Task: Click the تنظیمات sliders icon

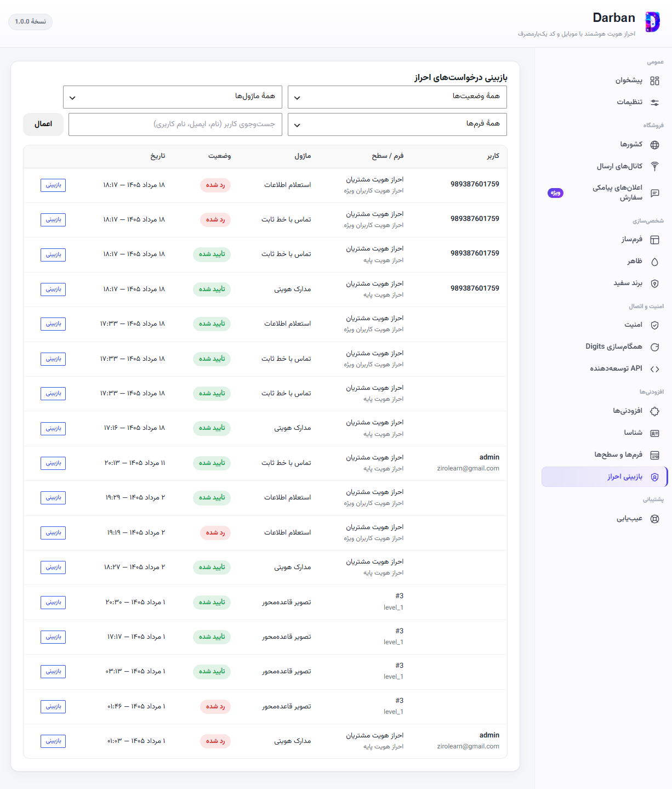Action: [x=654, y=103]
